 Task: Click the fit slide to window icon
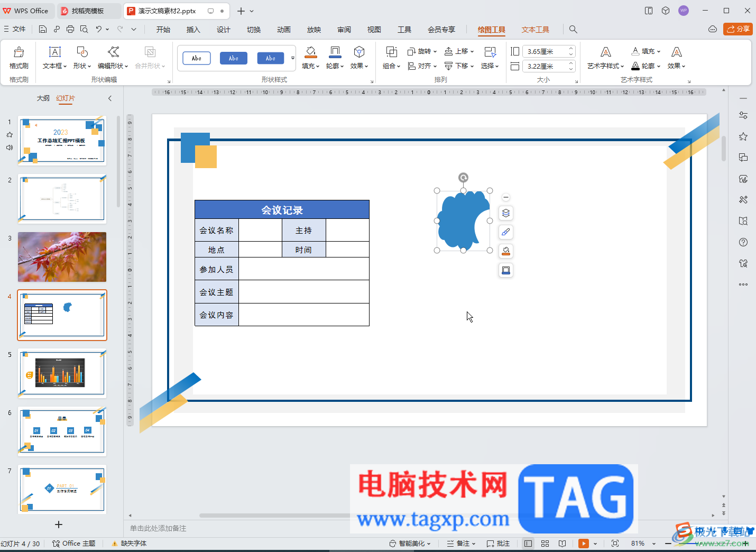[615, 544]
